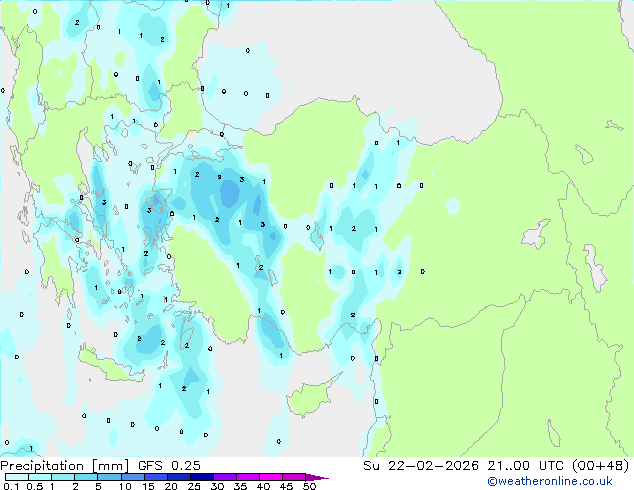Click the 45–50 mm legend swatch
This screenshot has height=490, width=634.
click(x=294, y=477)
